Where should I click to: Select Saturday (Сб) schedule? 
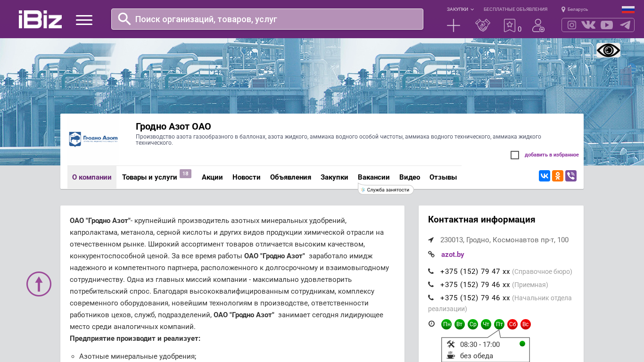point(512,324)
